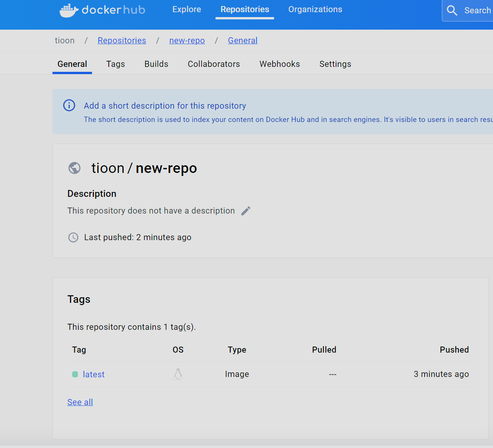Click the info circle icon in the banner

69,105
